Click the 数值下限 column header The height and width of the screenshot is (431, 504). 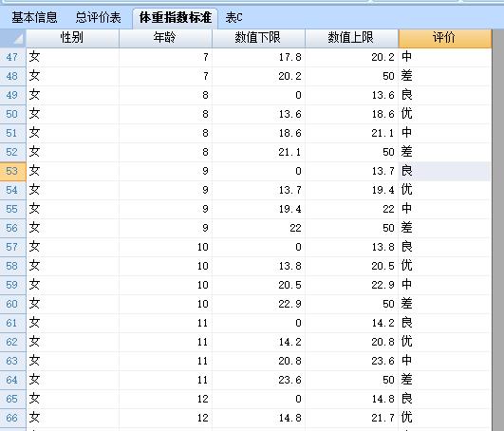(x=258, y=38)
